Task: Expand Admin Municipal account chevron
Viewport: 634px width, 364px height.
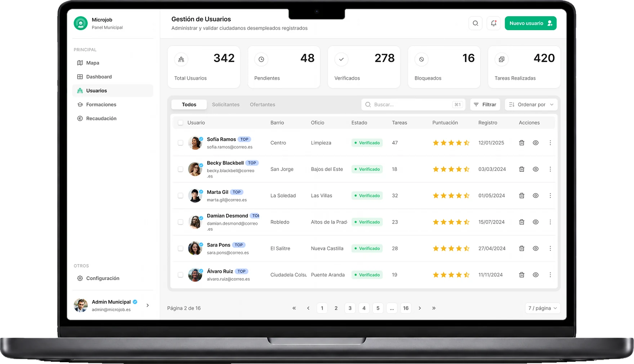Action: [148, 305]
